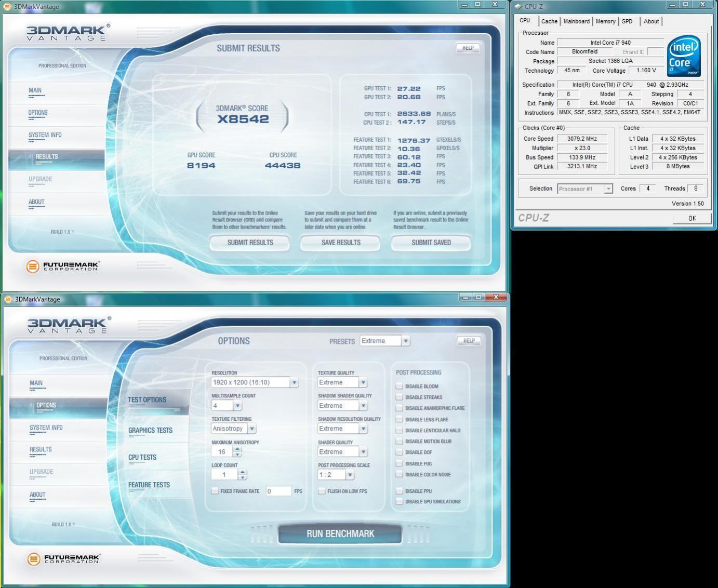The width and height of the screenshot is (718, 588).
Task: Expand the Shader Quality dropdown
Action: 342,452
